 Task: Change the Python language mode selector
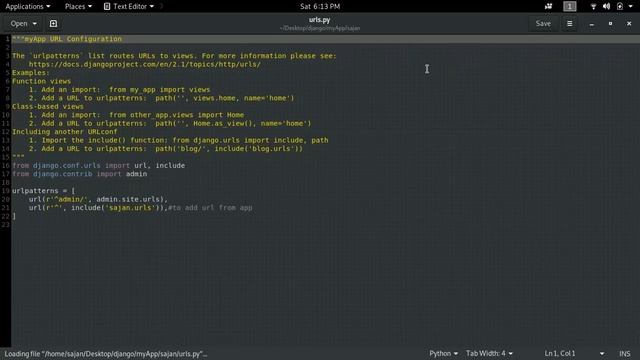pos(443,353)
